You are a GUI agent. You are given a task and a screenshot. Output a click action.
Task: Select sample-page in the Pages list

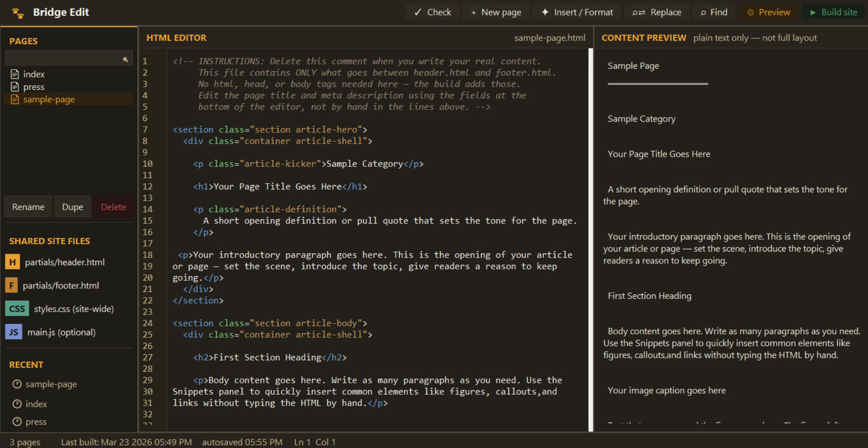49,99
